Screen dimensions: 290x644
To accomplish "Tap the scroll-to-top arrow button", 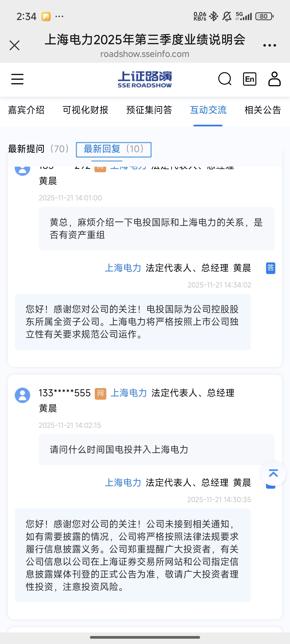I will (273, 473).
